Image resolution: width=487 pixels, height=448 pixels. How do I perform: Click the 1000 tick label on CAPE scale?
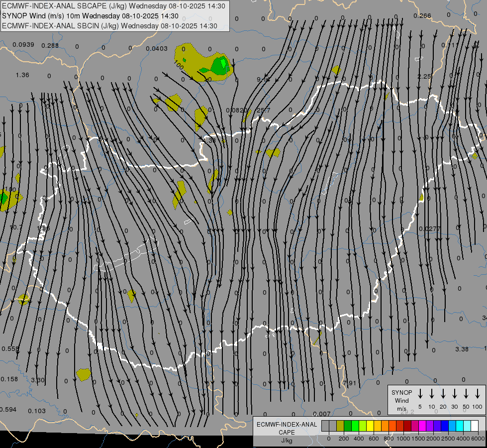[403, 439]
